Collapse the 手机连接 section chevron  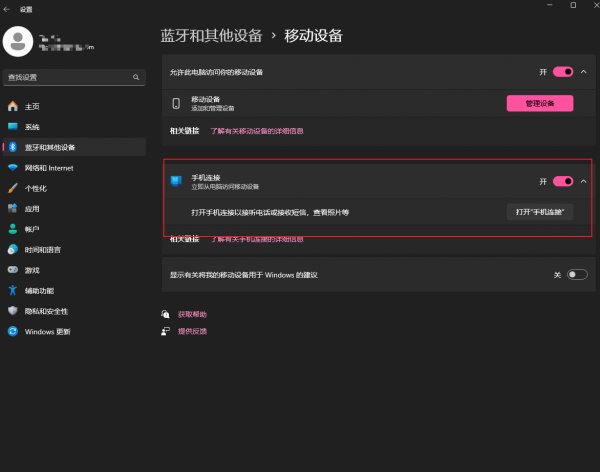coord(584,181)
